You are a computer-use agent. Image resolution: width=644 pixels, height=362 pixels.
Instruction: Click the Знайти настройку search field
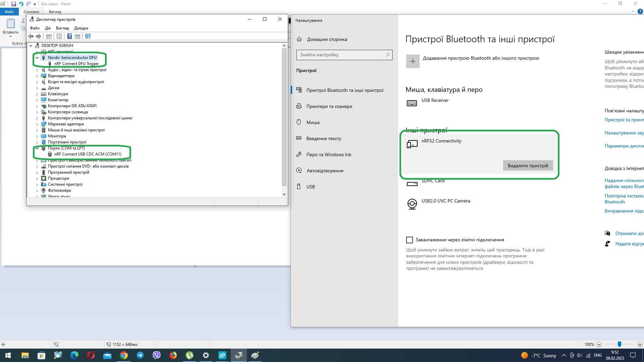[x=344, y=55]
